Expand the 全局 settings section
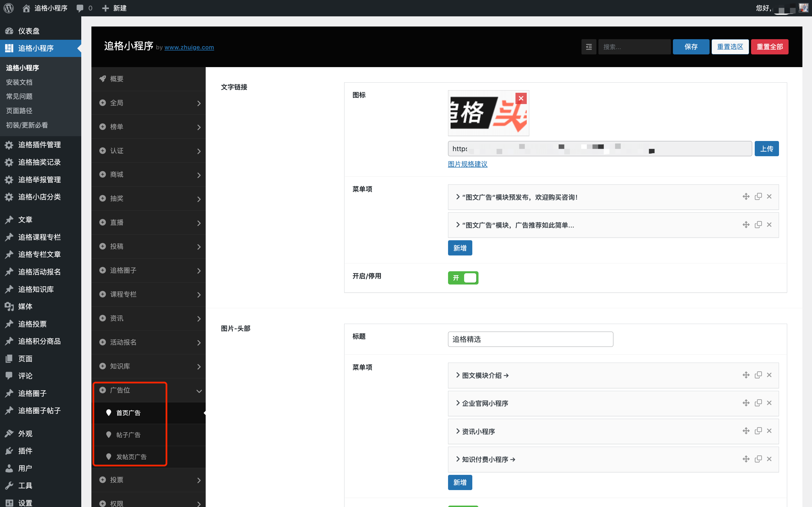812x507 pixels. coord(148,103)
